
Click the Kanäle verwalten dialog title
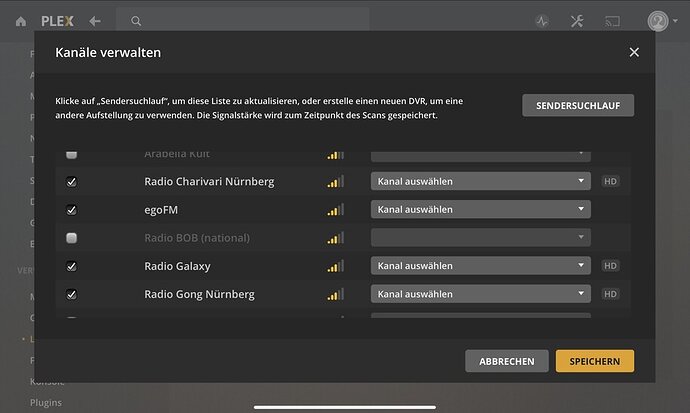pos(108,52)
